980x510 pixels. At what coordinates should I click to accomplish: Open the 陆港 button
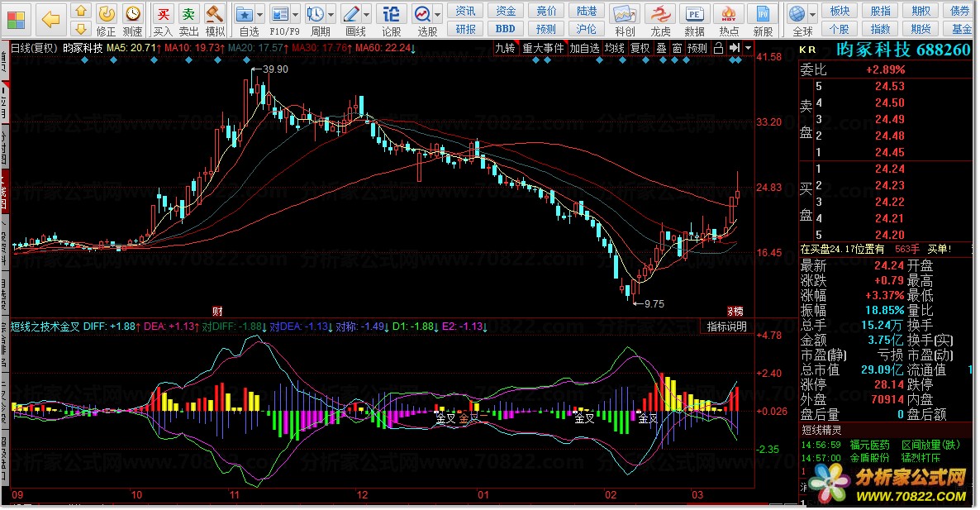[x=586, y=12]
